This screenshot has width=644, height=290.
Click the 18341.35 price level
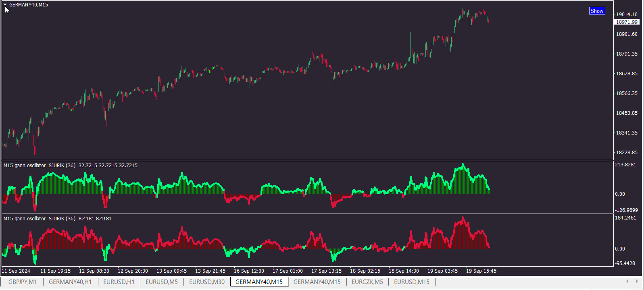click(x=627, y=133)
